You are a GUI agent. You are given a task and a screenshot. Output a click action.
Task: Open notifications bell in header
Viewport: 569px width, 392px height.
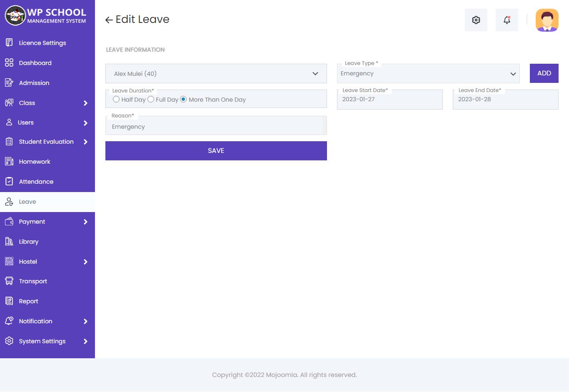507,20
